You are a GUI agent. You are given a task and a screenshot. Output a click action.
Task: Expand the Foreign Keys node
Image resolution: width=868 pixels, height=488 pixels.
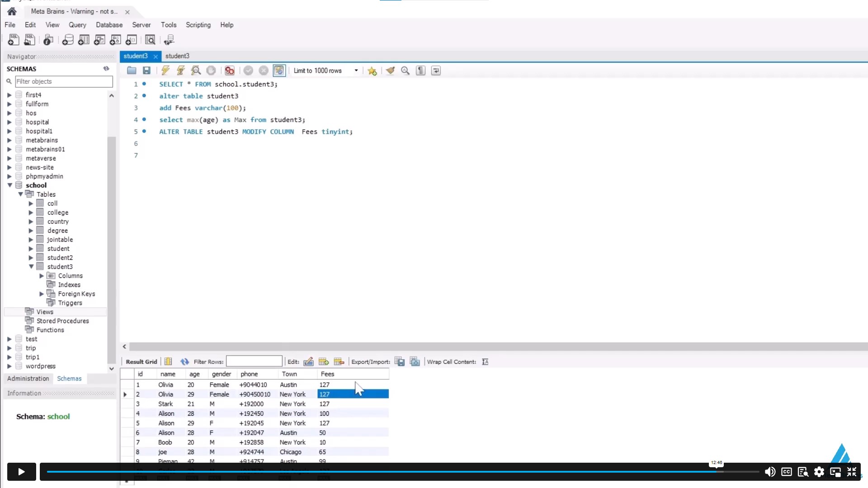click(42, 294)
